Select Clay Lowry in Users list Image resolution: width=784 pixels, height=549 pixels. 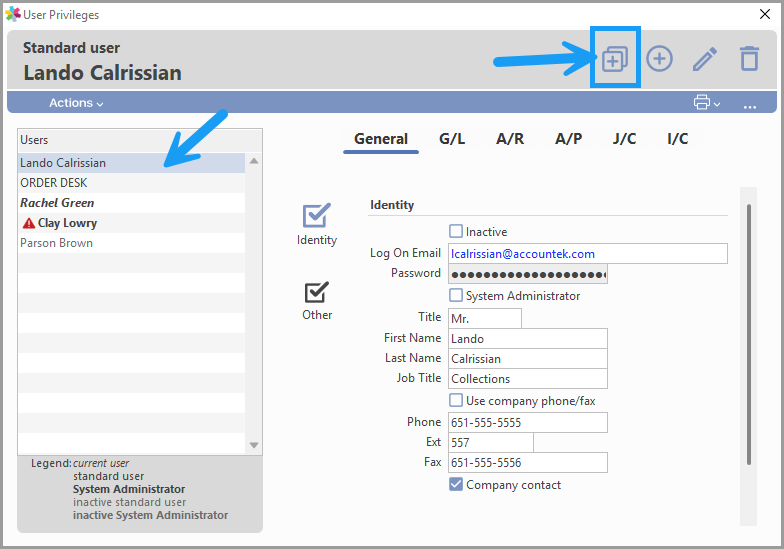(132, 223)
